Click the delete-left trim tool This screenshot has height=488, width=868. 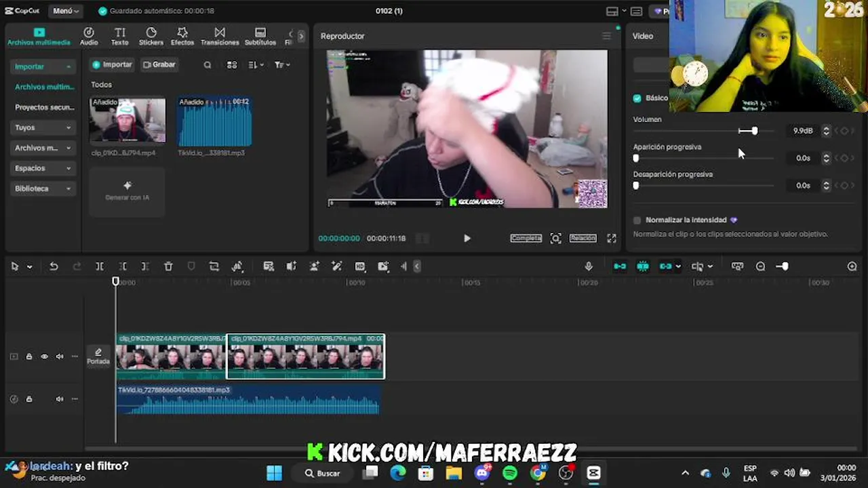[x=123, y=266]
